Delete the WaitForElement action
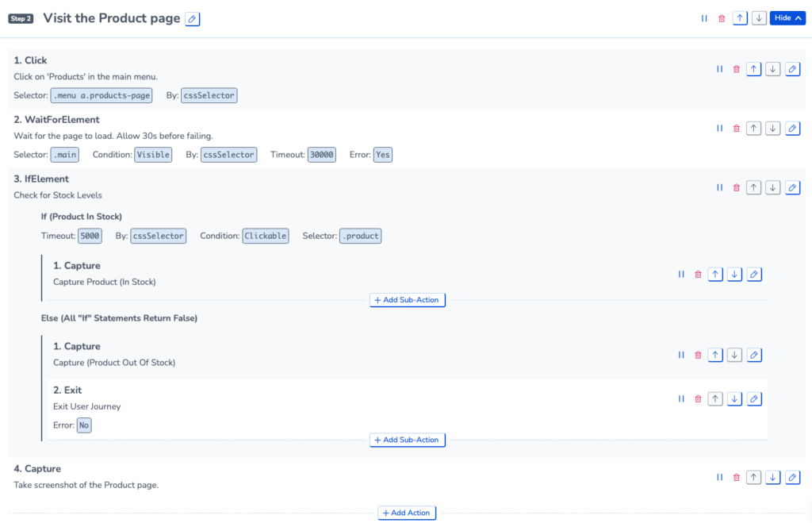 tap(737, 128)
